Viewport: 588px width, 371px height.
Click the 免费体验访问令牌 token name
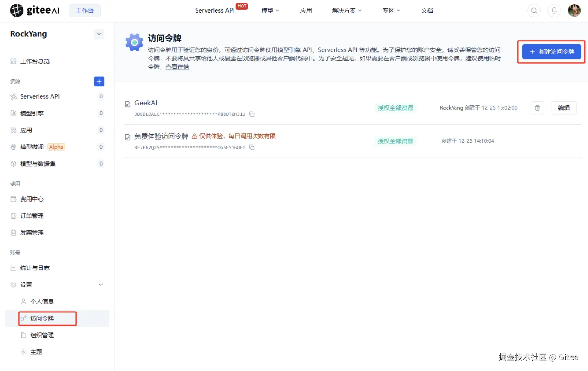(x=161, y=136)
